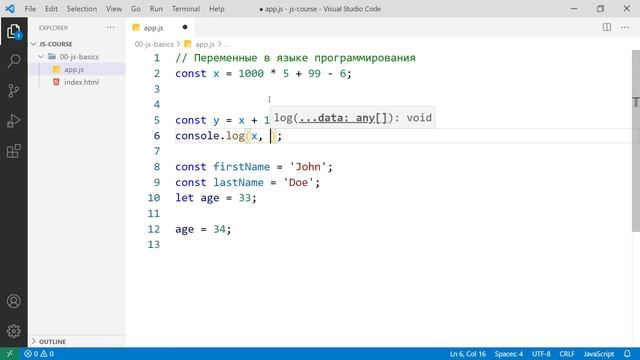Collapse the 00-js-basics folder chevron
Image resolution: width=640 pixels, height=360 pixels.
(41, 56)
